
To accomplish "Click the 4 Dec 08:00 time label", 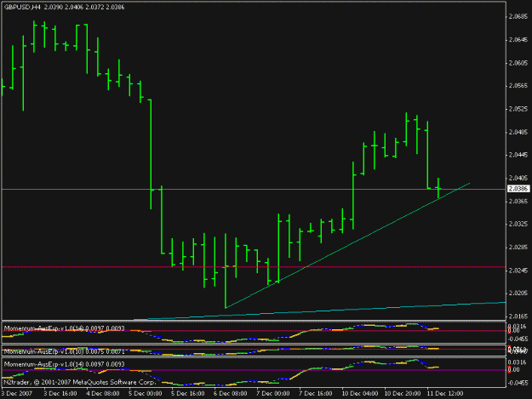I will (x=103, y=393).
